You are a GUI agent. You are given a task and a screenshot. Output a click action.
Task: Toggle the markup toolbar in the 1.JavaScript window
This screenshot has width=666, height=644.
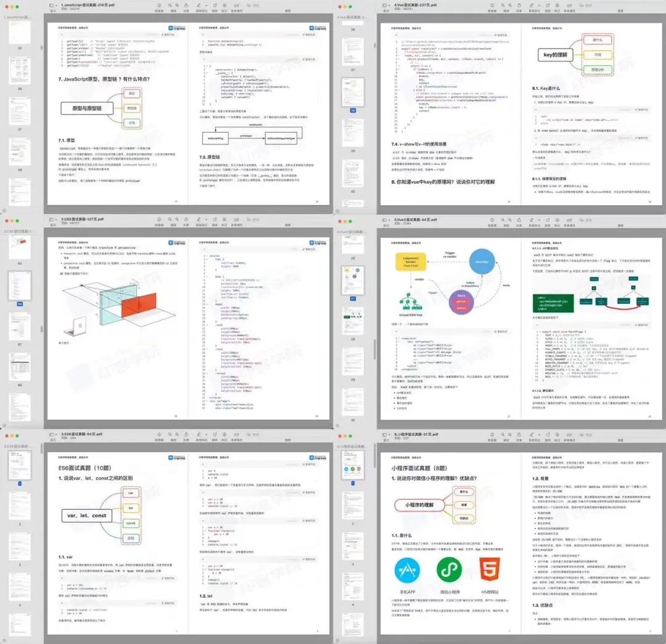coord(224,6)
